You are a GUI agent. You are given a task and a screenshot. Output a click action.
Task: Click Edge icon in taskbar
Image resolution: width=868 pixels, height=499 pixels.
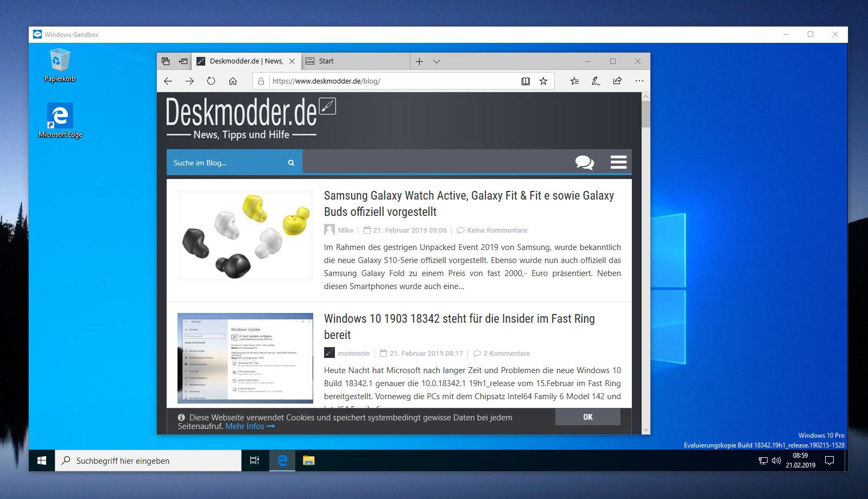pos(282,460)
